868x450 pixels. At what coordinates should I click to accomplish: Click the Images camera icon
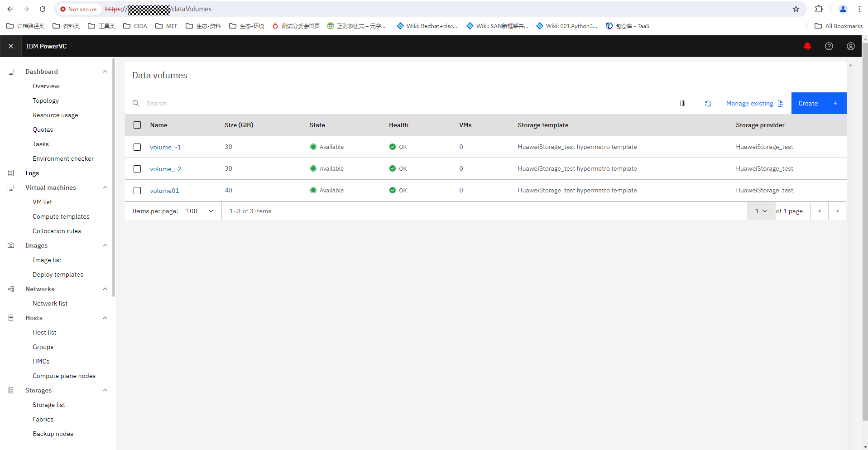pyautogui.click(x=11, y=245)
